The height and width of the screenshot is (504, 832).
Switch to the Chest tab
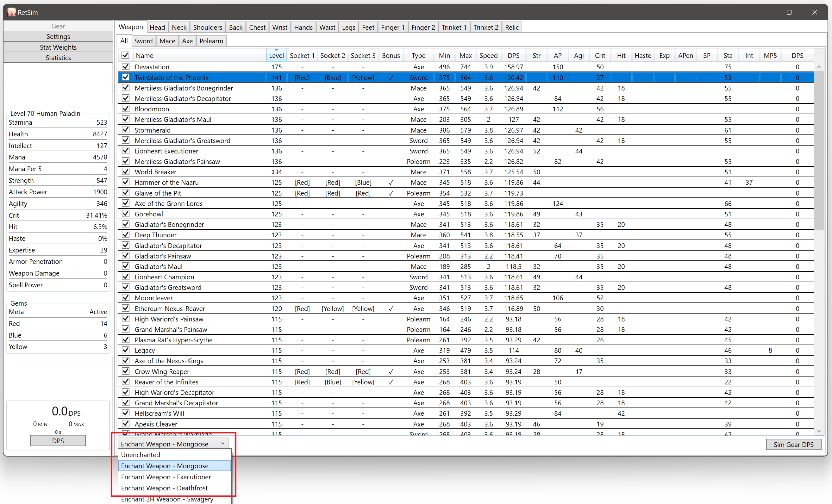pos(257,27)
